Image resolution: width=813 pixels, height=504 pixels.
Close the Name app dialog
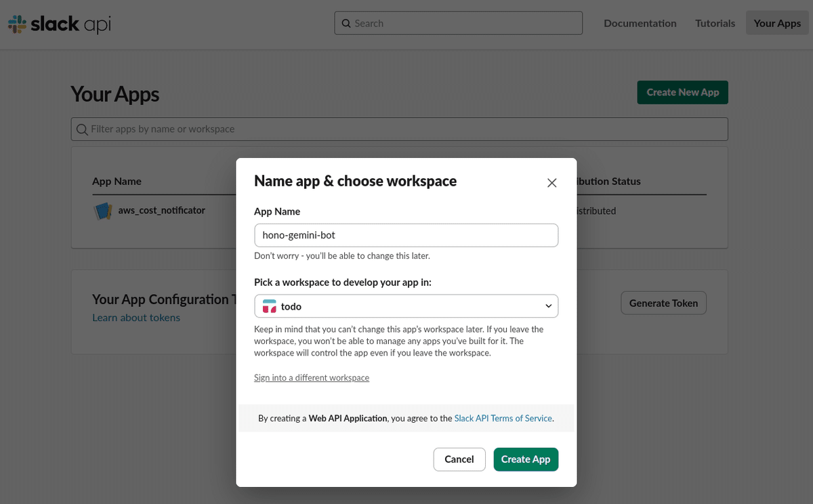[551, 182]
